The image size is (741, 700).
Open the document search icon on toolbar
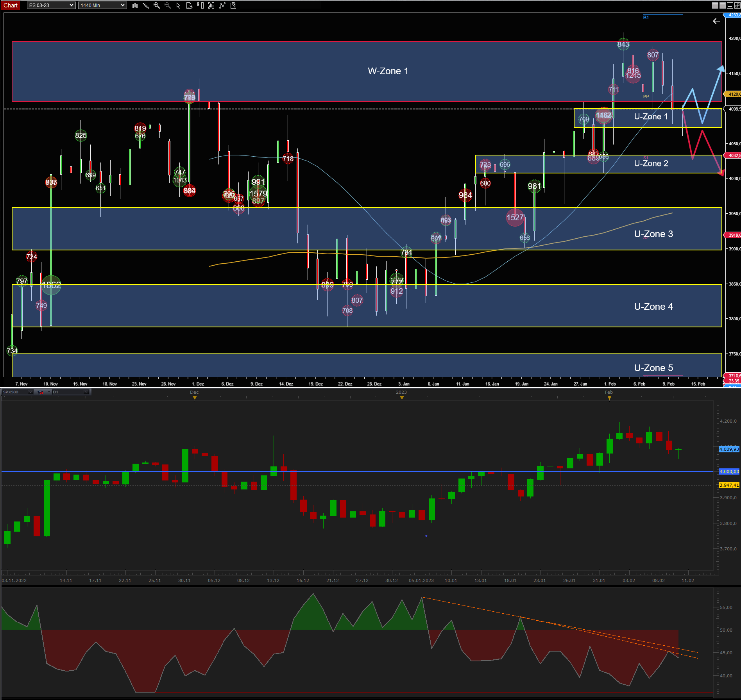pos(190,5)
